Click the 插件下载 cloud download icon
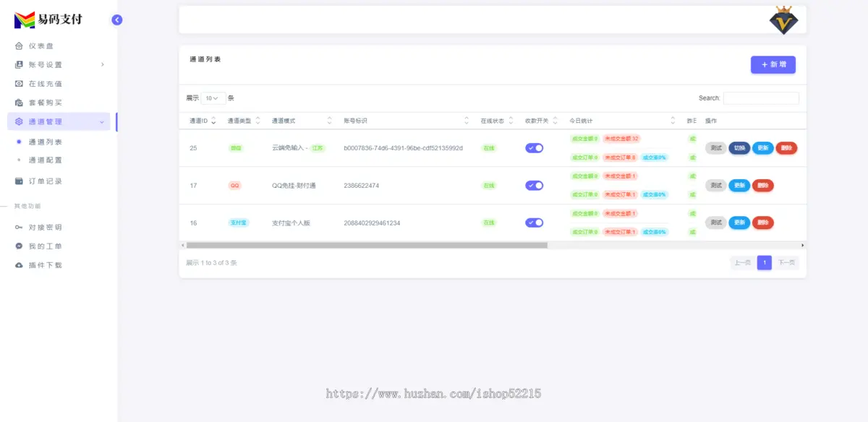Viewport: 868px width, 422px height. (x=19, y=265)
